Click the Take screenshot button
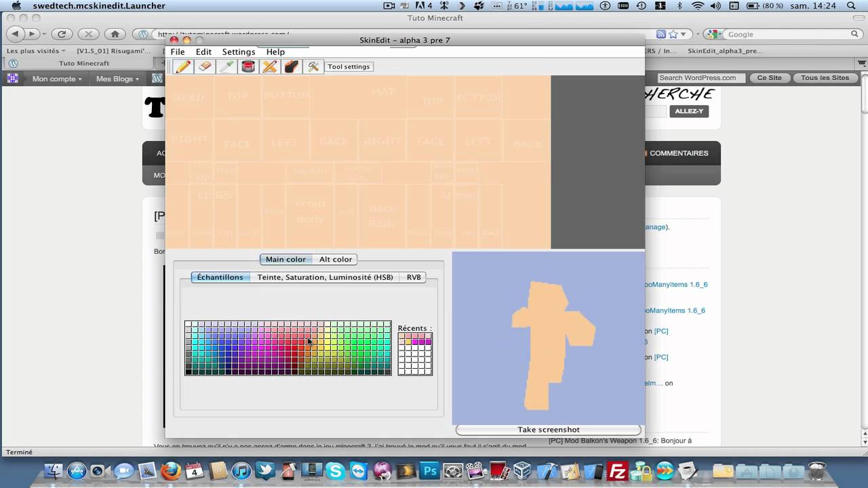The height and width of the screenshot is (488, 868). tap(548, 430)
